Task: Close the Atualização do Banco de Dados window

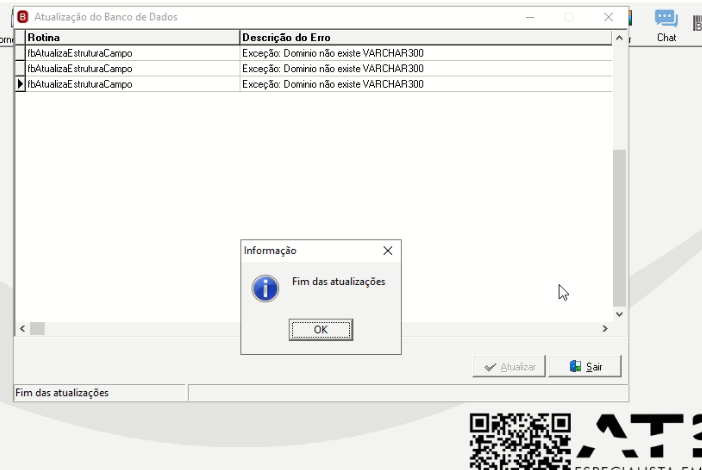Action: (608, 17)
